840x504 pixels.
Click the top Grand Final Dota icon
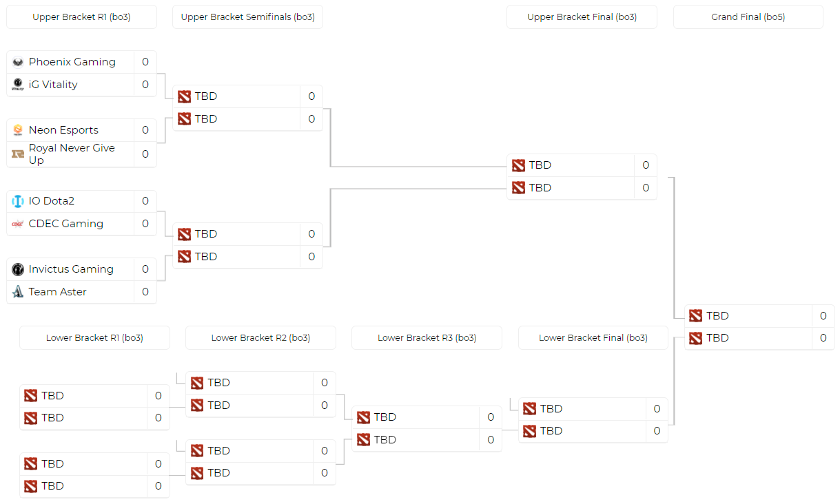696,316
